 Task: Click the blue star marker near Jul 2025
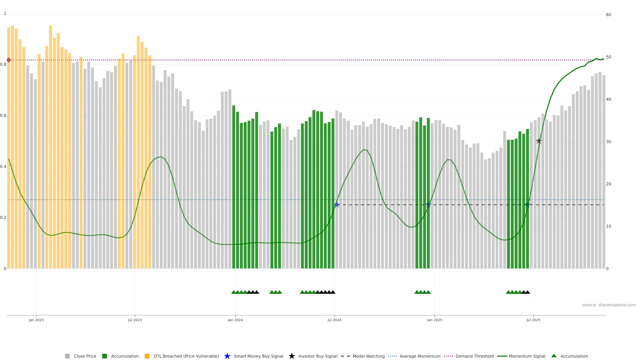click(527, 205)
